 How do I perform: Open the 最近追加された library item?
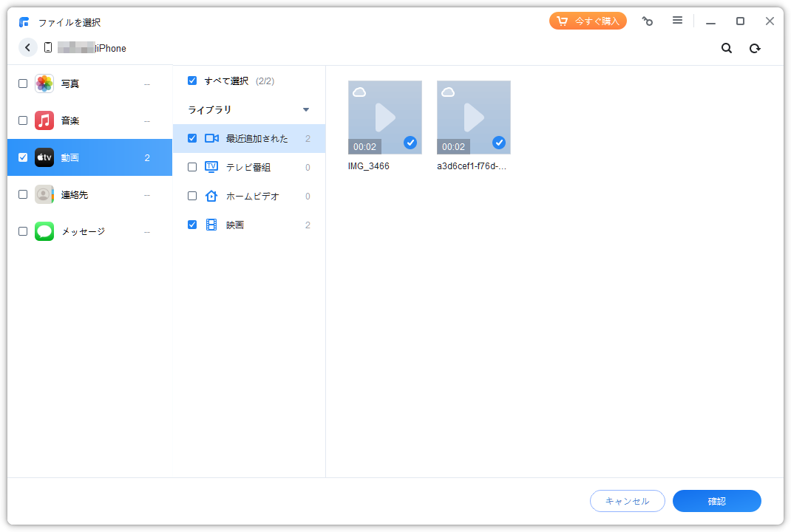click(257, 138)
